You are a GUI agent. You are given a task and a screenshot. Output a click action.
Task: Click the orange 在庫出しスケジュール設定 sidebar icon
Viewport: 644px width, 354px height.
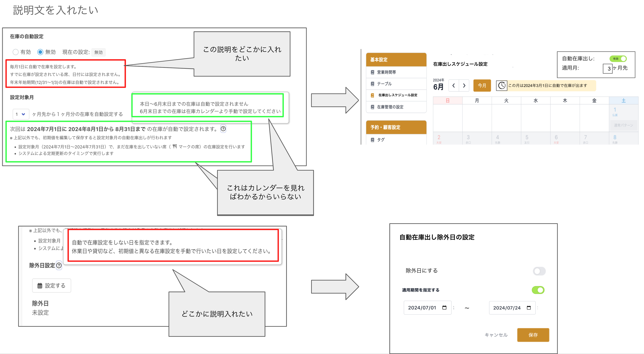[372, 96]
